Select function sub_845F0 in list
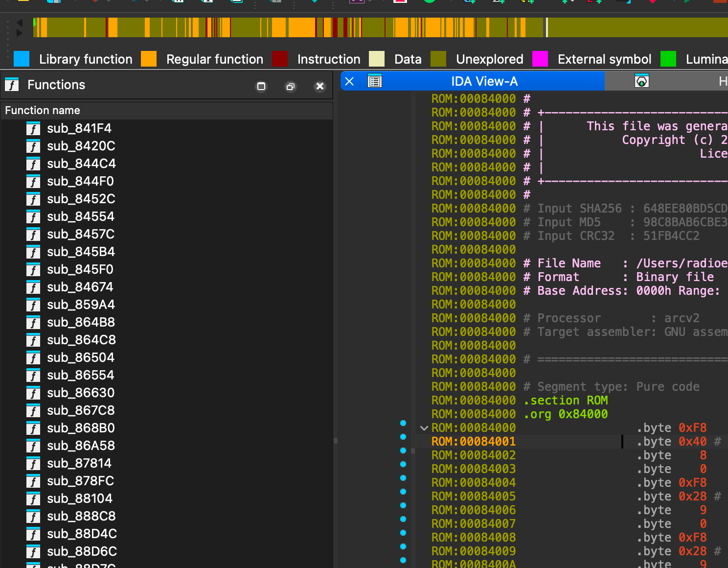Viewport: 728px width, 568px height. click(166, 269)
